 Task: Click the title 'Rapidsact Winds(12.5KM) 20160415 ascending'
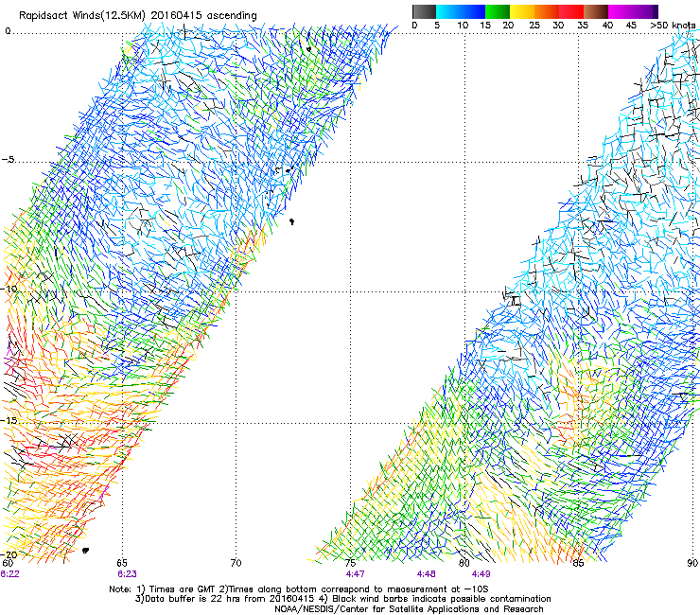138,16
